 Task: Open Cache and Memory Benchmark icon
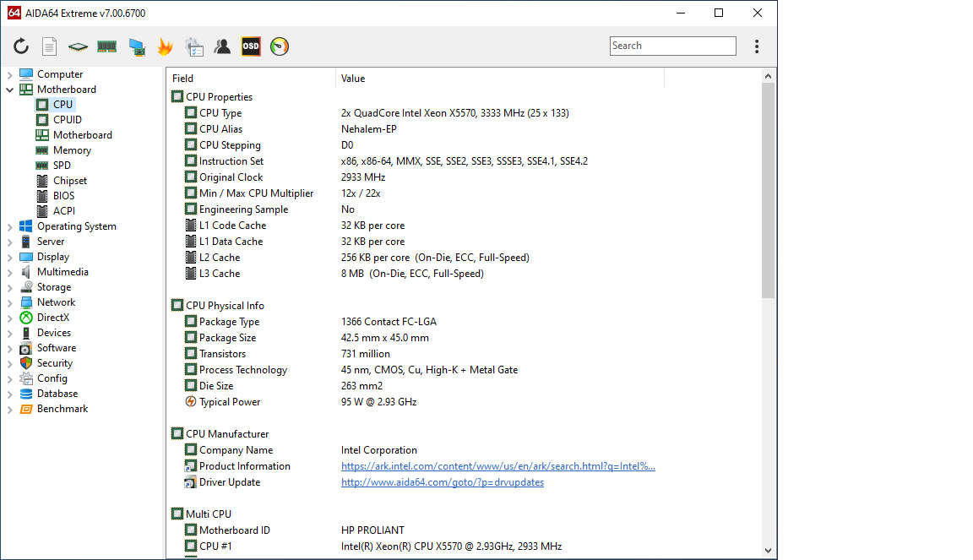click(x=106, y=46)
